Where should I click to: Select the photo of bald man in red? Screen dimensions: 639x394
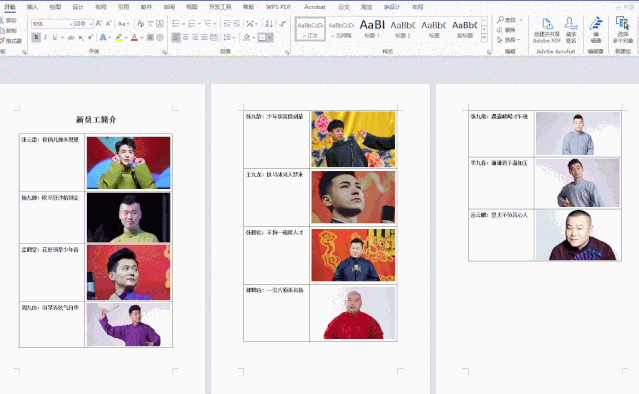[x=353, y=313]
